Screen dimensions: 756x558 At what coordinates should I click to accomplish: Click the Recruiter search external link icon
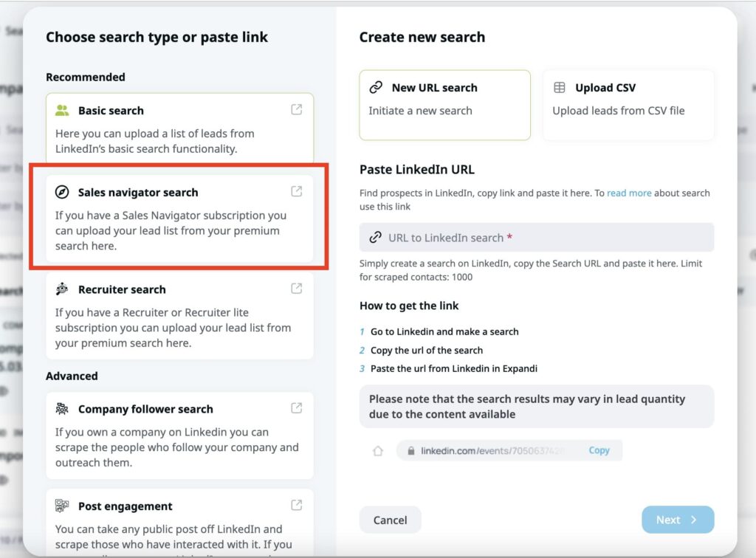(x=297, y=287)
